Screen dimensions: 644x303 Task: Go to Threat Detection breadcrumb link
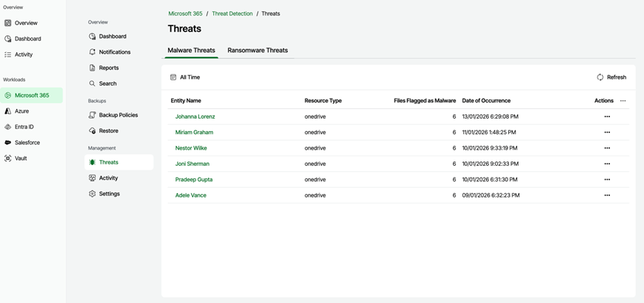coord(232,13)
